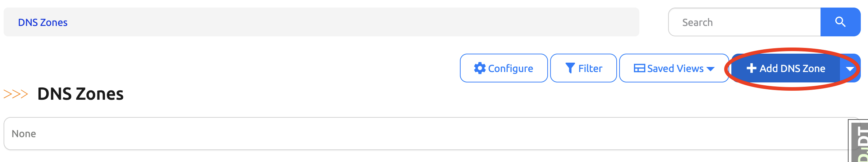
Task: Click the gear icon on Configure
Action: [x=480, y=68]
